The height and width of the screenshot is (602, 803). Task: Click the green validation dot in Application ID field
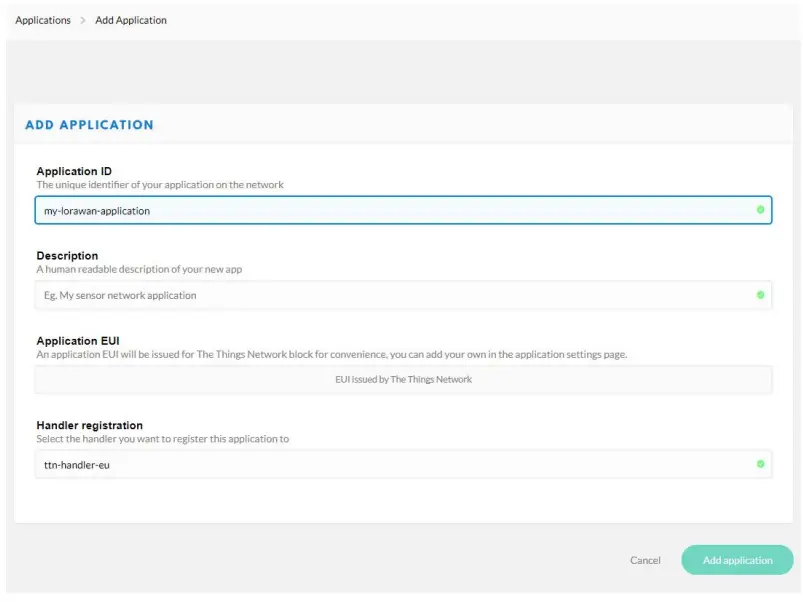point(760,210)
